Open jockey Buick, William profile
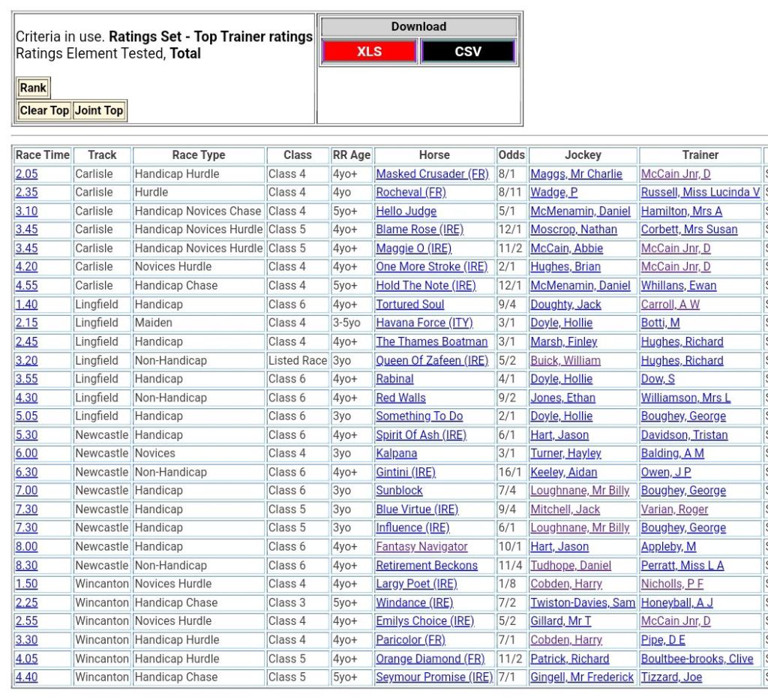 [x=565, y=360]
